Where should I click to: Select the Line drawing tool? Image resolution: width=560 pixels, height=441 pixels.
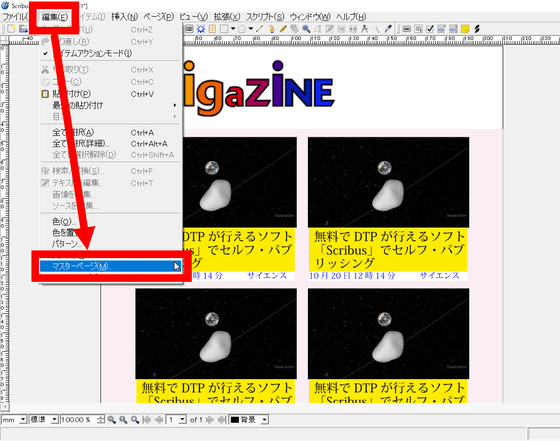260,29
